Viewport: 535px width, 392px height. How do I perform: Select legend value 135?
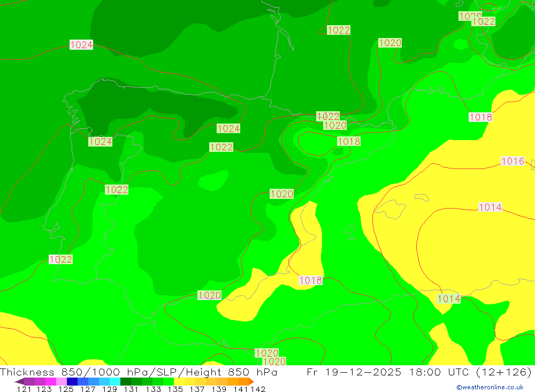175,389
